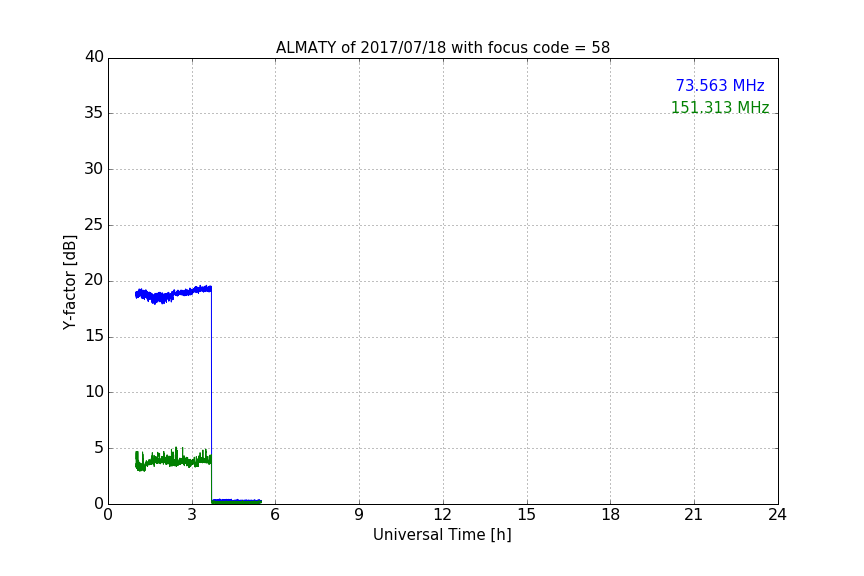Select the 73.563 MHz legend label
The height and width of the screenshot is (576, 864).
pos(720,86)
